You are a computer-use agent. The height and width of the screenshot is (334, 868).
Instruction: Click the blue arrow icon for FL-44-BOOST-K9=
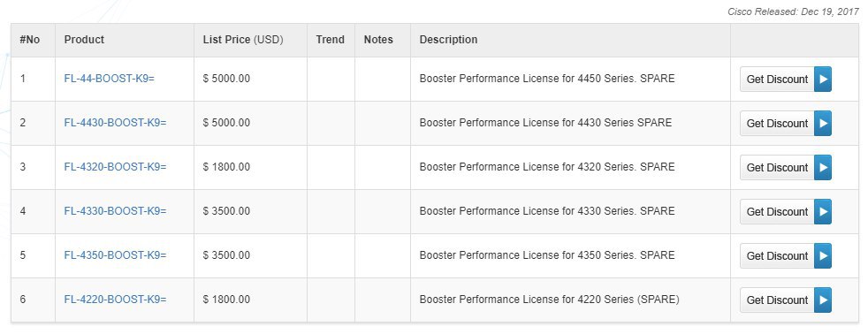click(823, 79)
